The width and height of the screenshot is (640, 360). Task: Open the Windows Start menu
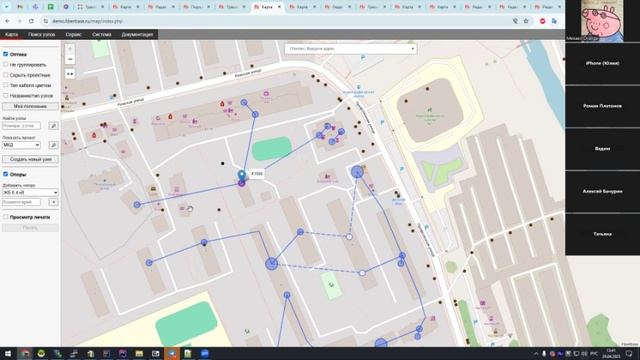[x=8, y=353]
